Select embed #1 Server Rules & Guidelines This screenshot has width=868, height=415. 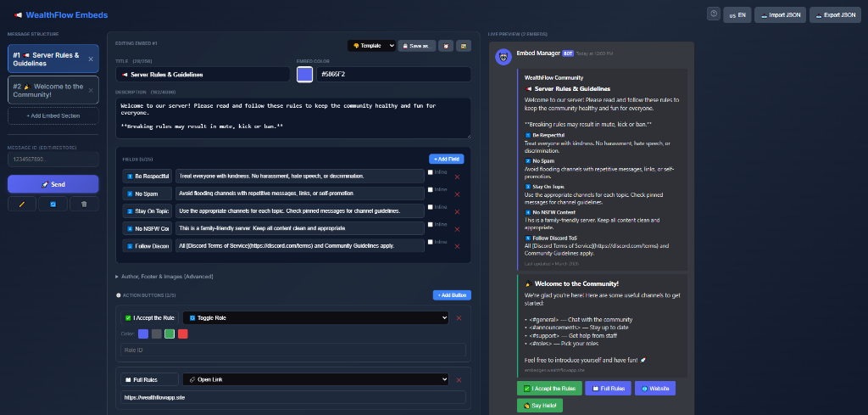pos(53,59)
